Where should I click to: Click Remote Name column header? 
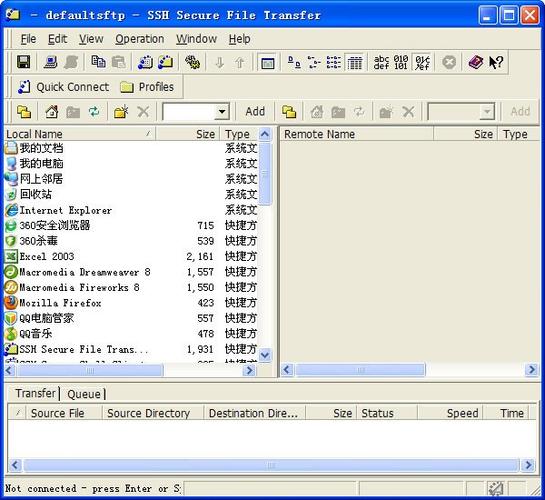[x=357, y=134]
